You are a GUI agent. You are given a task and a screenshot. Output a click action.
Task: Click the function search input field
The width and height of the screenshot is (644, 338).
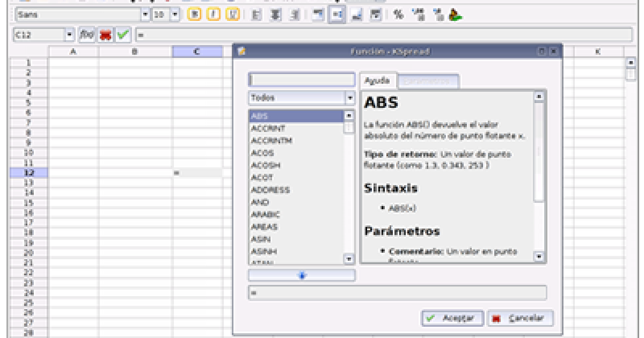click(x=302, y=80)
